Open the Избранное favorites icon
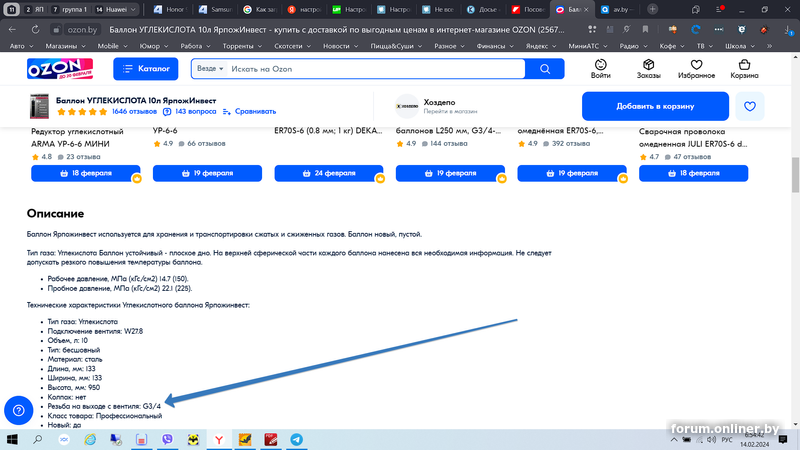This screenshot has height=450, width=800. click(x=696, y=69)
